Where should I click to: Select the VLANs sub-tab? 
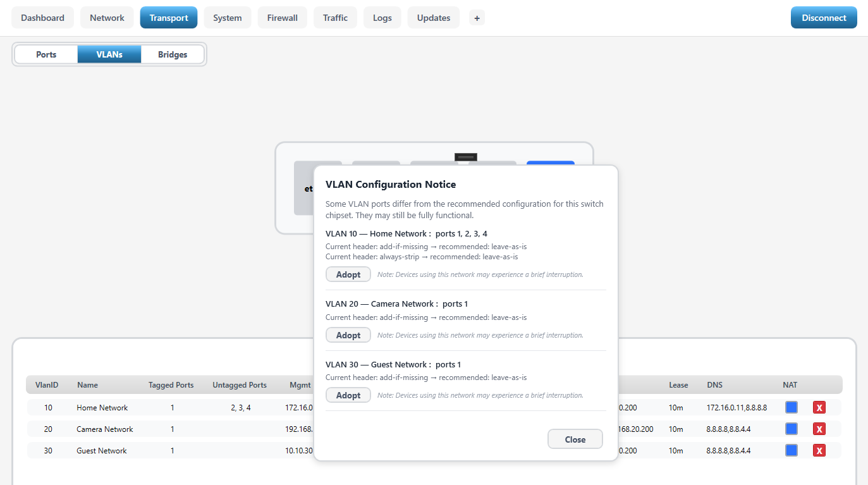(x=109, y=54)
